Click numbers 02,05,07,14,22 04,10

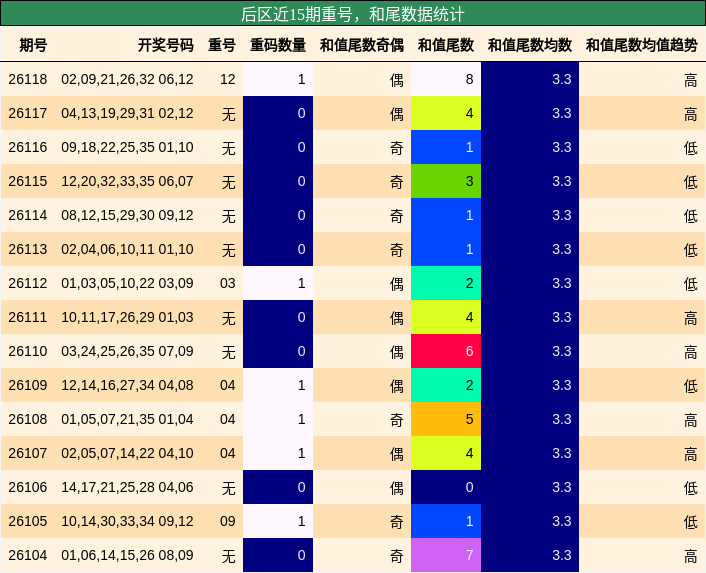click(x=127, y=453)
